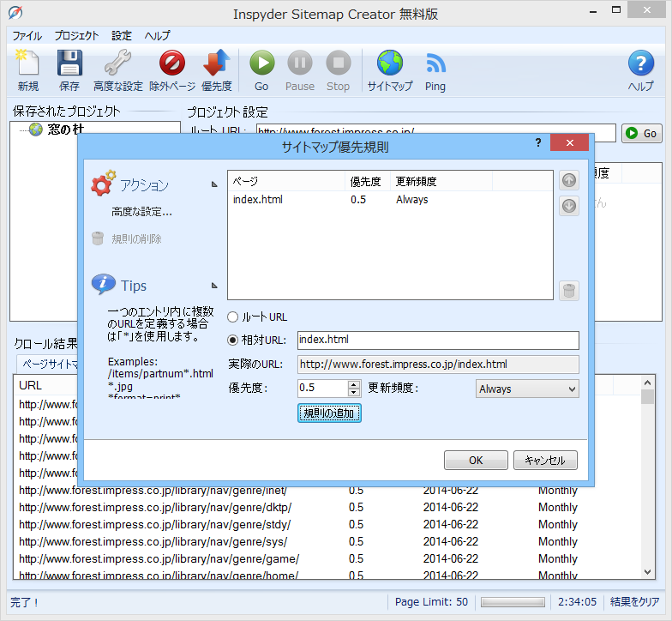Image resolution: width=672 pixels, height=621 pixels.
Task: Move rule up with the up arrow button
Action: [x=569, y=180]
